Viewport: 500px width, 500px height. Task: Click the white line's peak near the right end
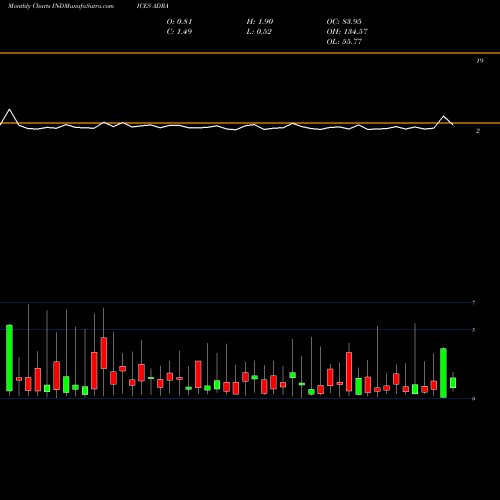click(443, 116)
